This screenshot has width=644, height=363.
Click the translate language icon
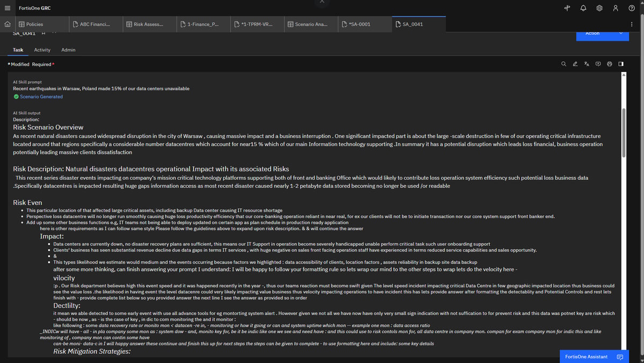(587, 64)
